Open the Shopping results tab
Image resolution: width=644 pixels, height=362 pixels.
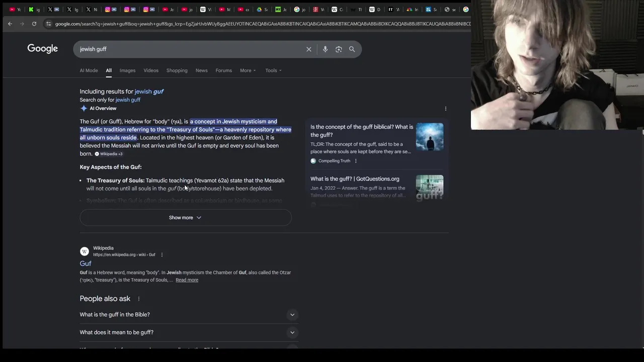[177, 70]
